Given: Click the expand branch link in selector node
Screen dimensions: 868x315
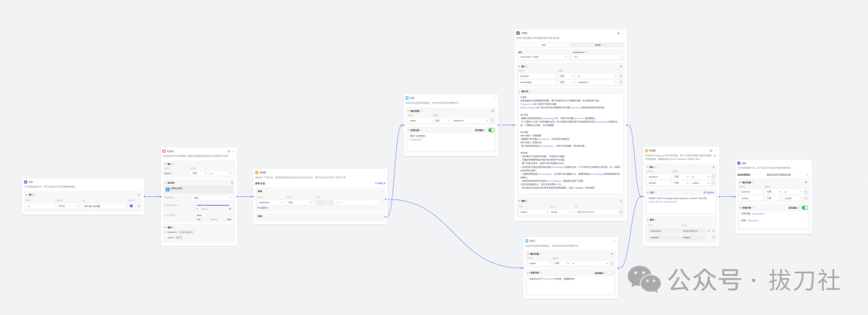Looking at the screenshot, I should [x=379, y=182].
